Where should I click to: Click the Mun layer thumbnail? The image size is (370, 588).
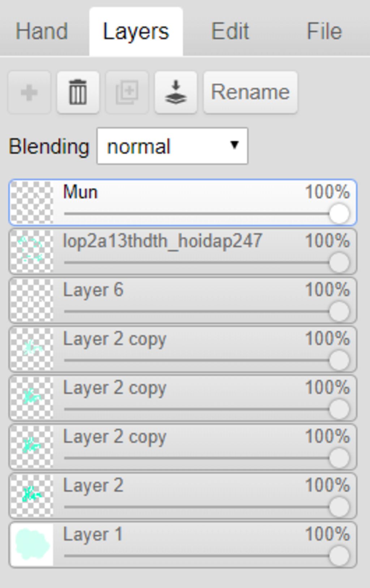pos(32,202)
